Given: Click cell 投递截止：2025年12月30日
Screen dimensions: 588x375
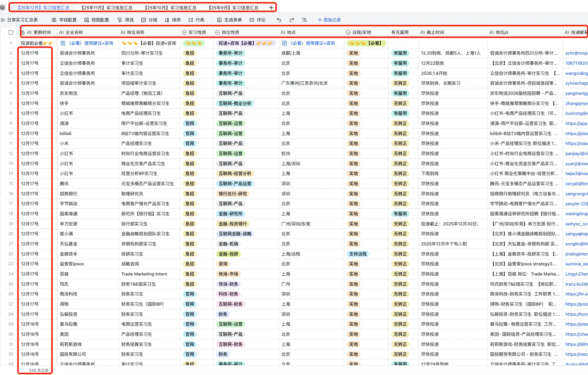Looking at the screenshot, I should click(x=453, y=224).
